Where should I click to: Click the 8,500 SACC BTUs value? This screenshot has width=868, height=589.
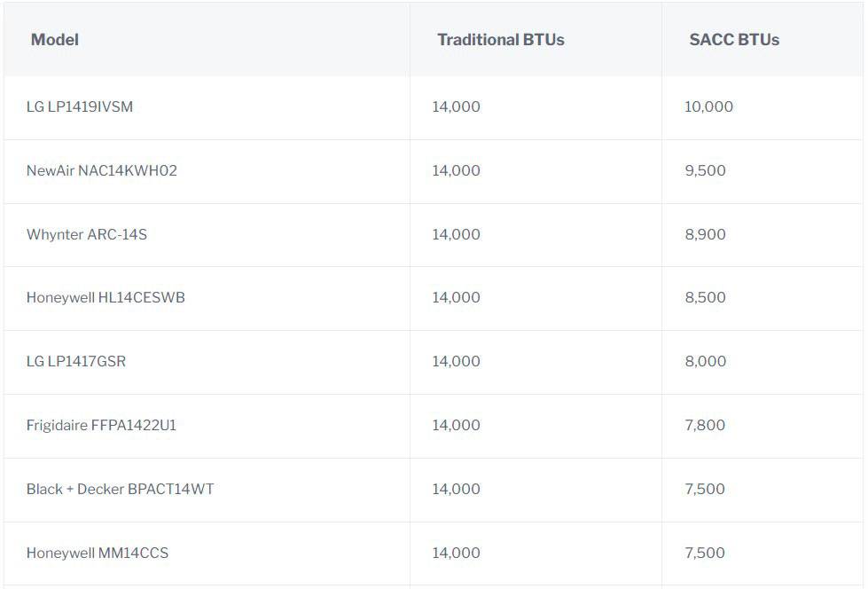pyautogui.click(x=705, y=298)
